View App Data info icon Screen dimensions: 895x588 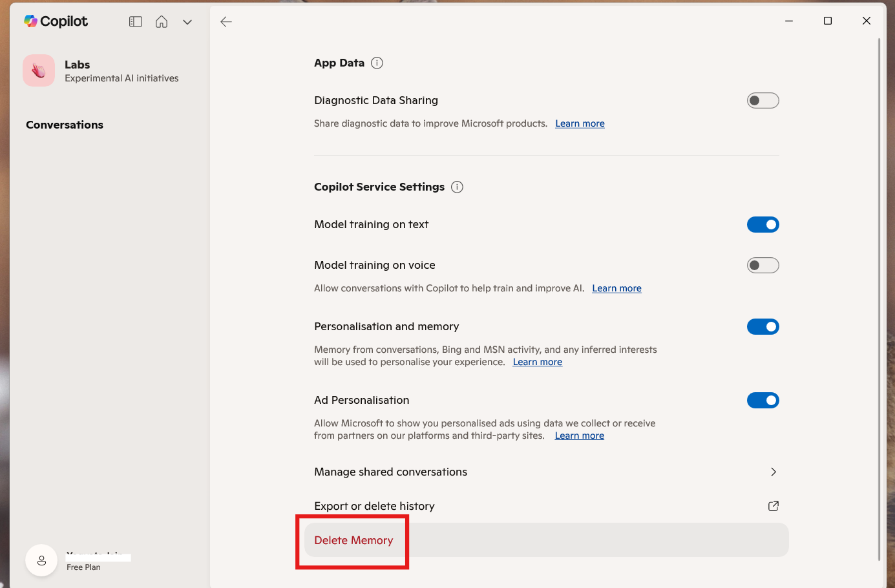click(377, 63)
